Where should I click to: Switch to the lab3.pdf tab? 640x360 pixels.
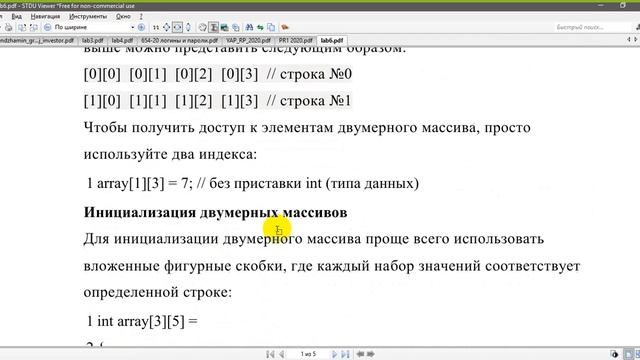pyautogui.click(x=93, y=40)
